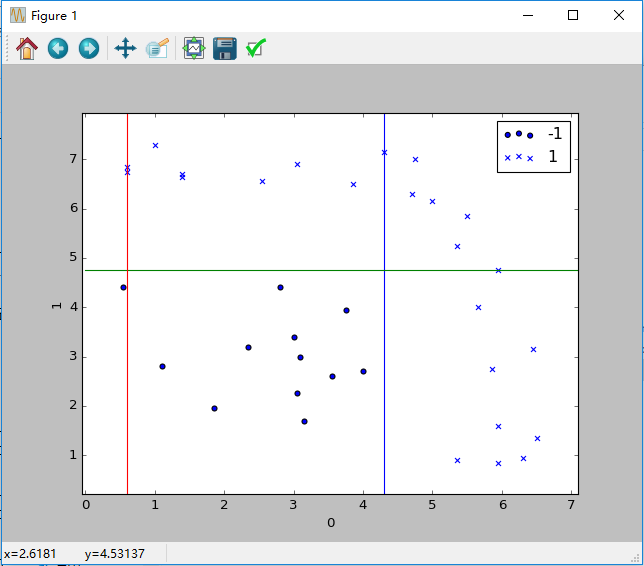Minimize the Figure 1 window
Screen dimensions: 644x566
point(528,16)
